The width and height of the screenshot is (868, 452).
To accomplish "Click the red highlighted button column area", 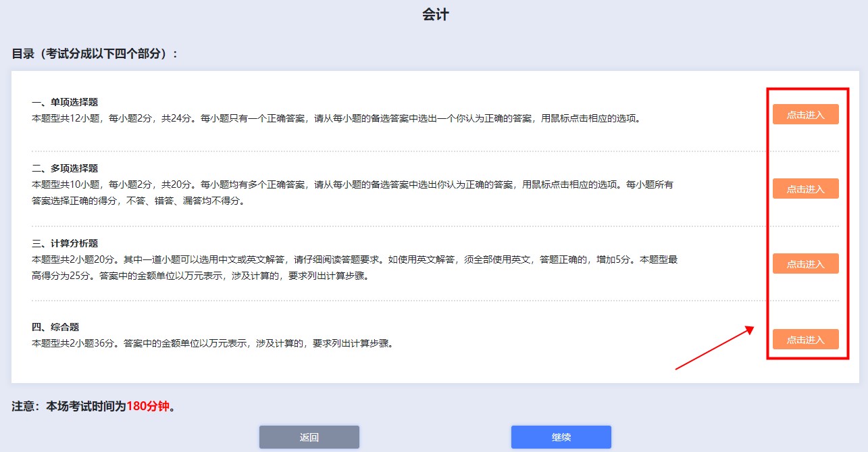I will (805, 223).
